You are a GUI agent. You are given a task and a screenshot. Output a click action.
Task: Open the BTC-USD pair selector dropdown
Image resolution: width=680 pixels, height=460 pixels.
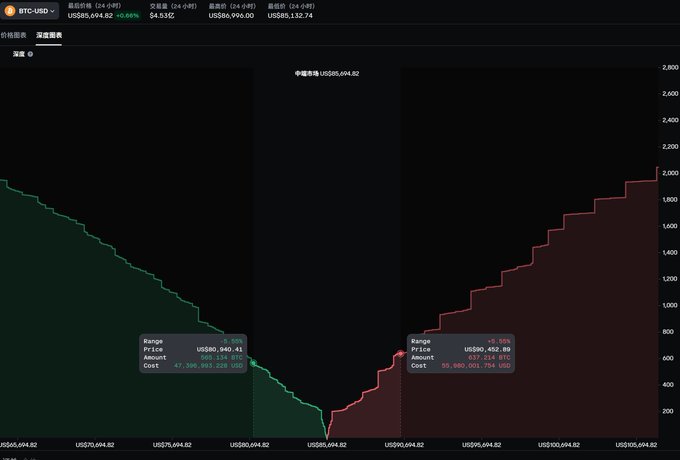[x=29, y=11]
